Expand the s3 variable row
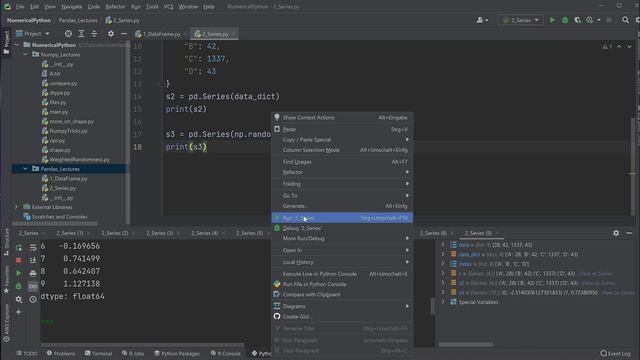 coord(443,292)
